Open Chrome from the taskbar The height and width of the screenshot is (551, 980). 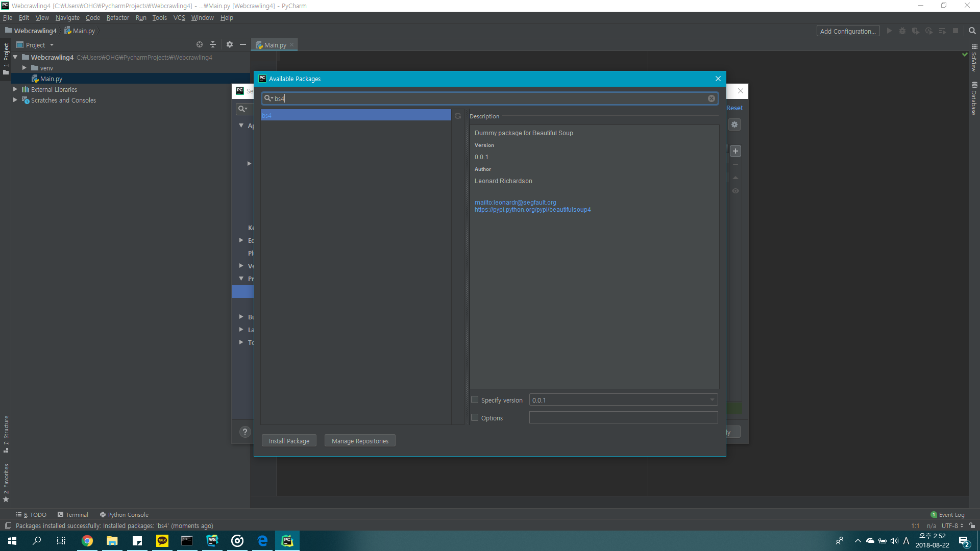tap(87, 541)
